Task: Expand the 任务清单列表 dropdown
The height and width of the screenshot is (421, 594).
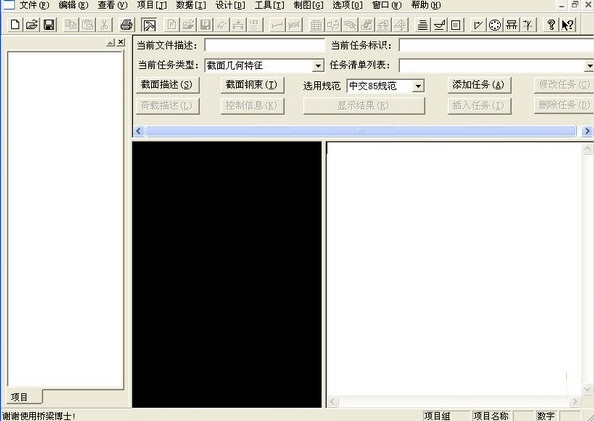Action: coord(589,66)
